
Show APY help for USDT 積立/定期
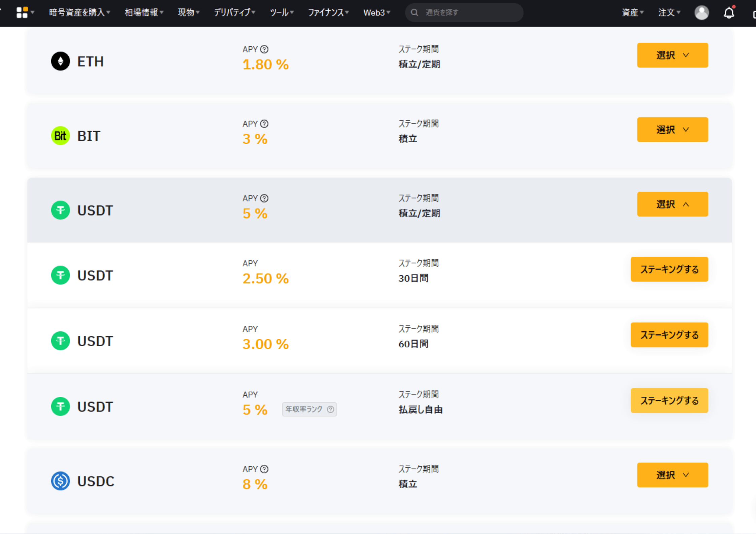tap(264, 198)
